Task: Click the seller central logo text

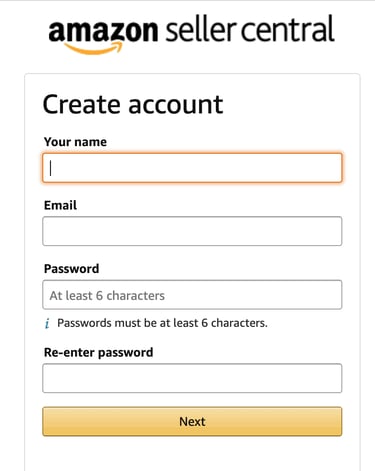Action: 250,29
